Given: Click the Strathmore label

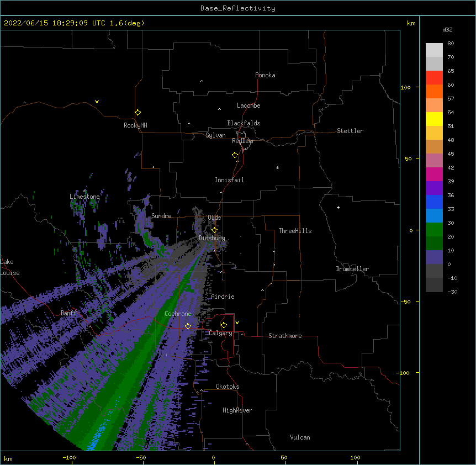Looking at the screenshot, I should (x=285, y=336).
